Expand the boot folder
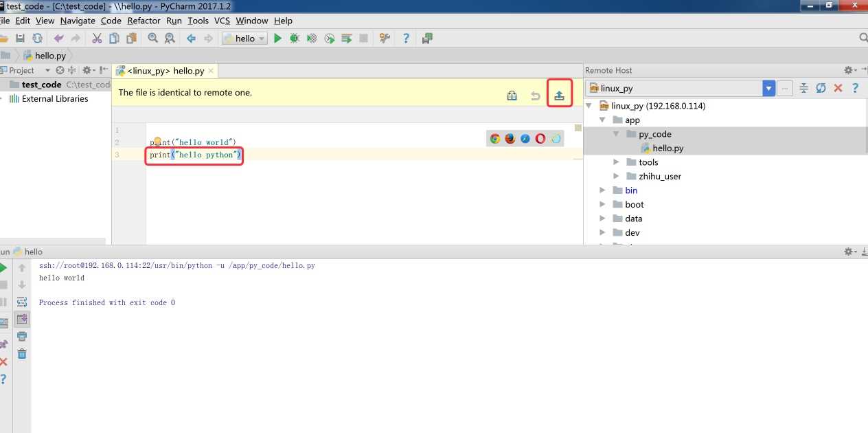Image resolution: width=868 pixels, height=433 pixels. pyautogui.click(x=602, y=204)
